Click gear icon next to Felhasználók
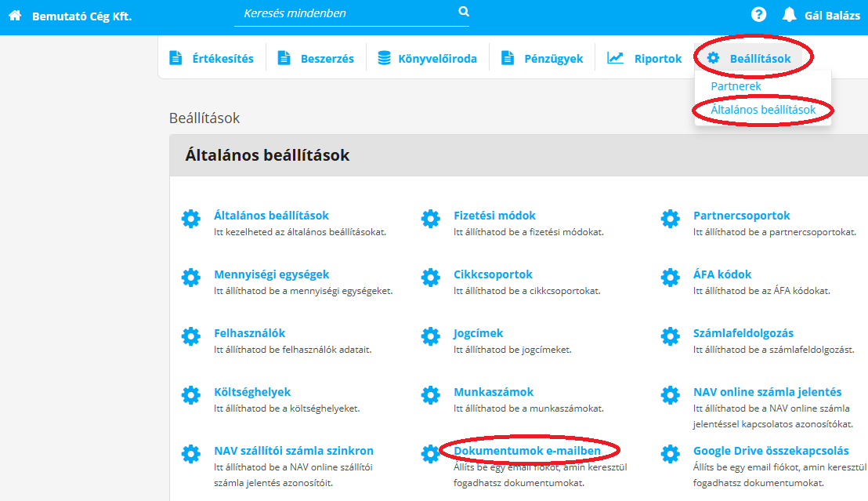868x501 pixels. coord(191,336)
